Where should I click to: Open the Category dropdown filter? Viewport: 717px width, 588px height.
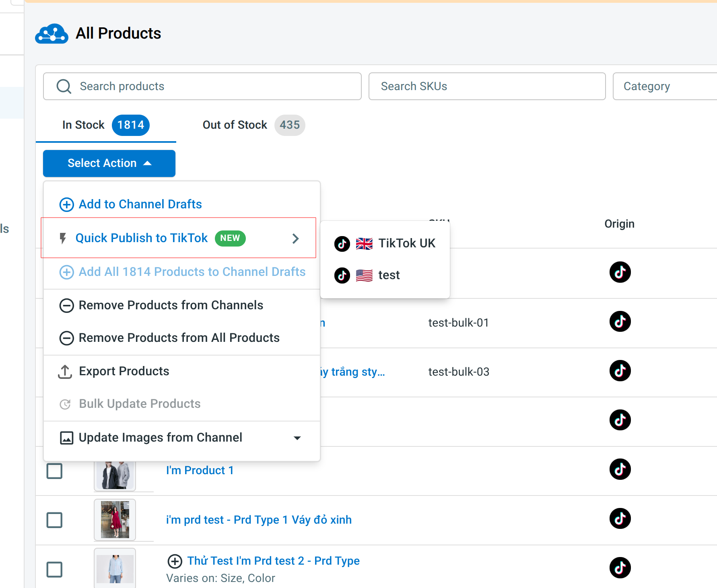pyautogui.click(x=665, y=86)
